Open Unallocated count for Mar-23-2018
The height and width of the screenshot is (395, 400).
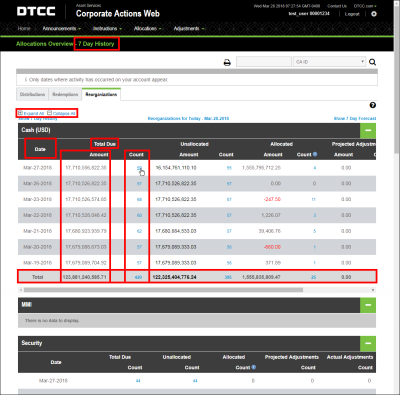[229, 199]
